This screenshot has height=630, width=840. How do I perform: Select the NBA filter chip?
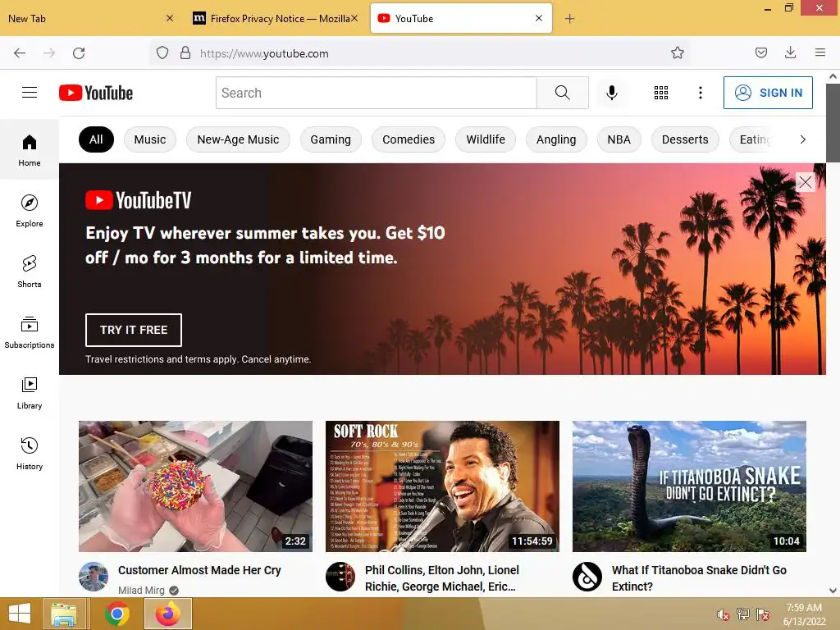pyautogui.click(x=619, y=139)
